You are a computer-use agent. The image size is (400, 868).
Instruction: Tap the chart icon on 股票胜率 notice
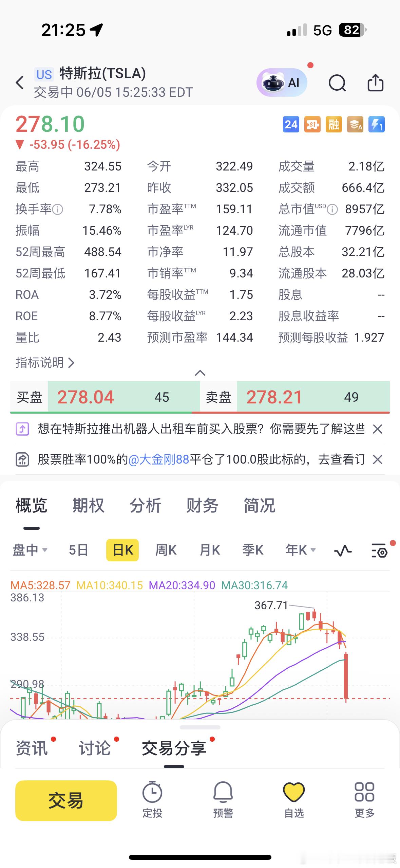pos(22,460)
